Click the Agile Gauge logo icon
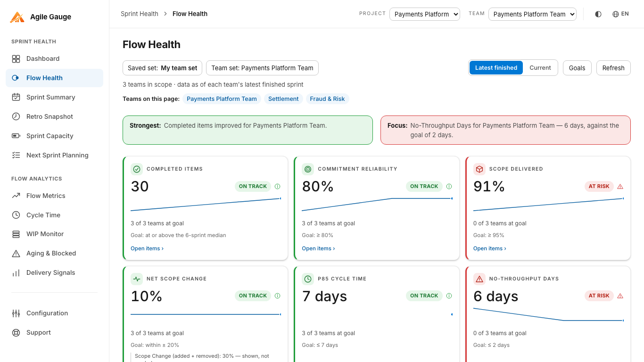The image size is (644, 362). point(17,17)
